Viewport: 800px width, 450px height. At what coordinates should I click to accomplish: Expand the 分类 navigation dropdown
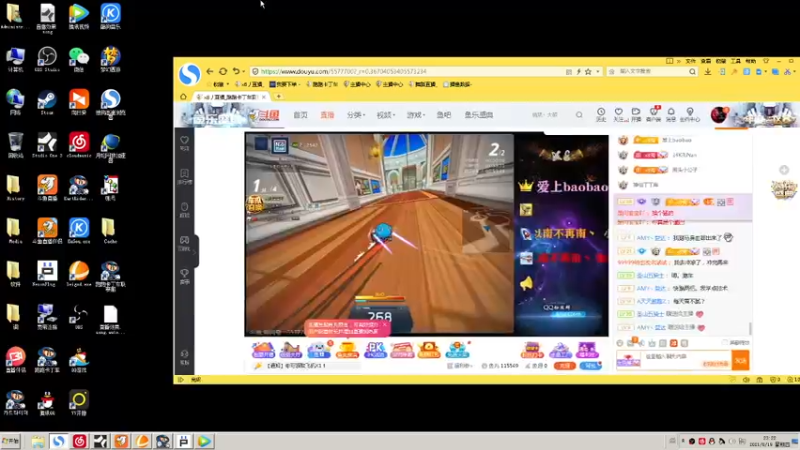[356, 115]
